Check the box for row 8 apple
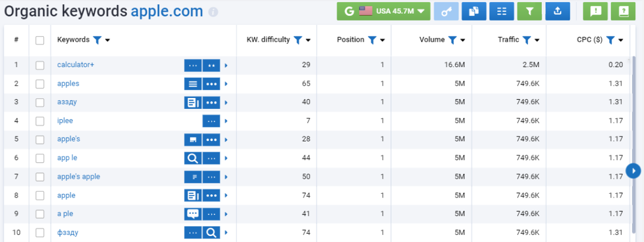The image size is (644, 242). (40, 195)
